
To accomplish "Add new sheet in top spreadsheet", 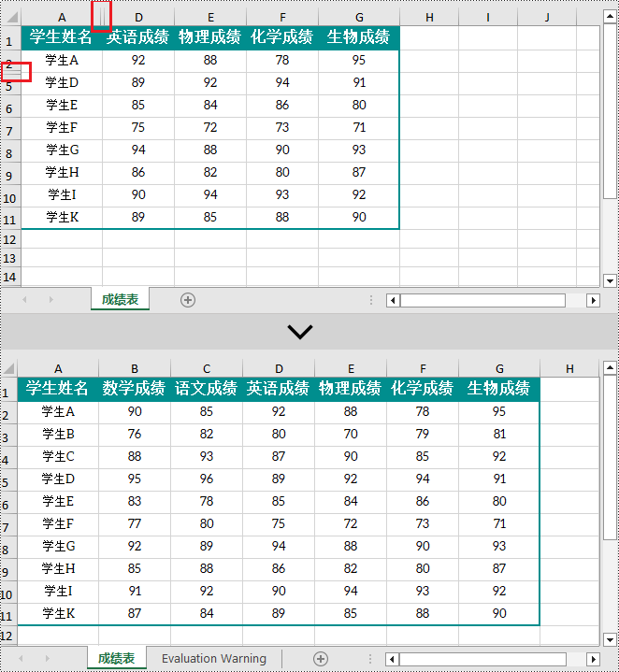I will point(188,300).
